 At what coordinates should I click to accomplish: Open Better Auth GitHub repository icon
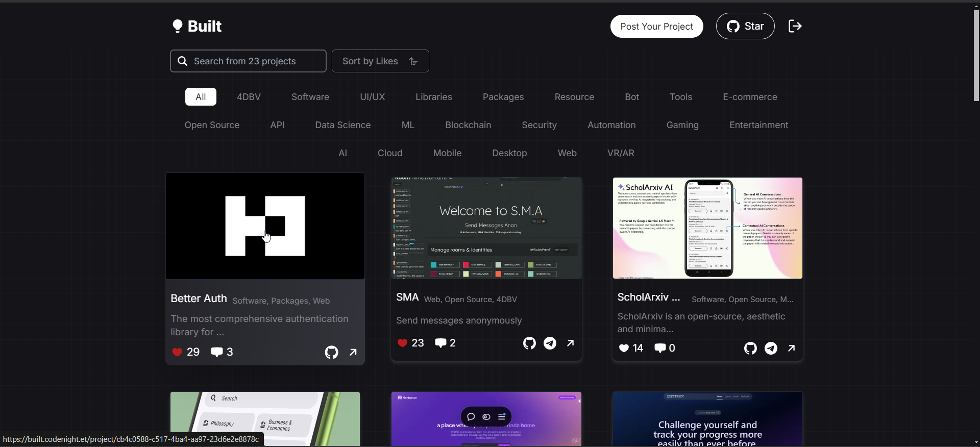coord(332,352)
